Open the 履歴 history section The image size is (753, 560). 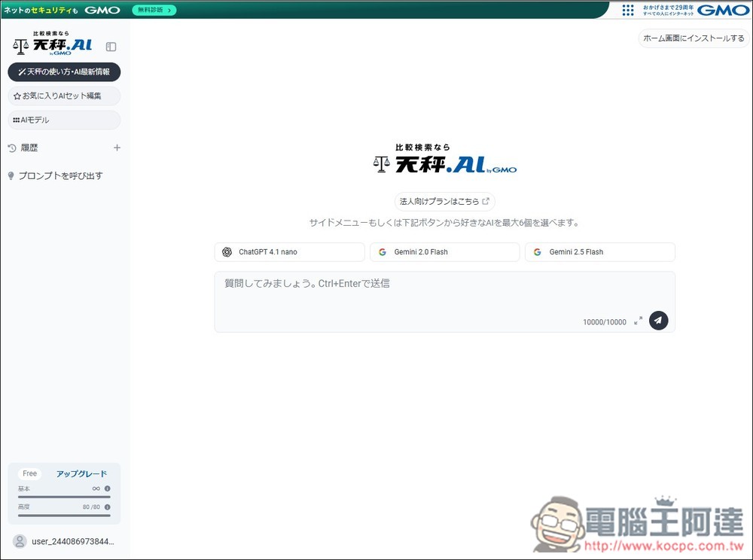pyautogui.click(x=29, y=148)
